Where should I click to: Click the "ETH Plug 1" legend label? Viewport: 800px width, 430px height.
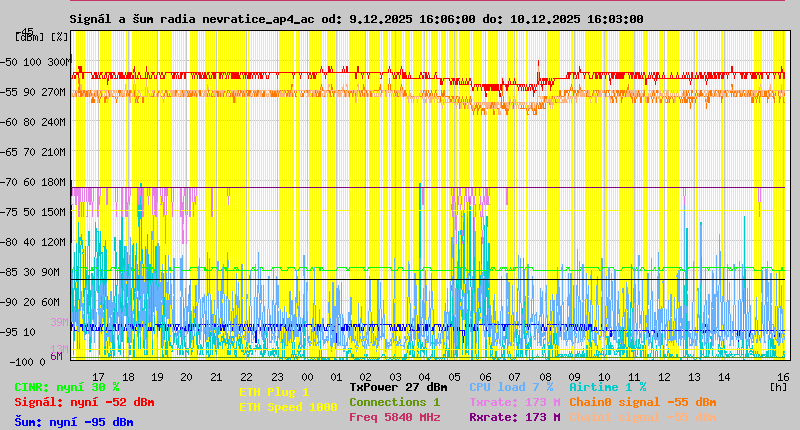click(274, 393)
